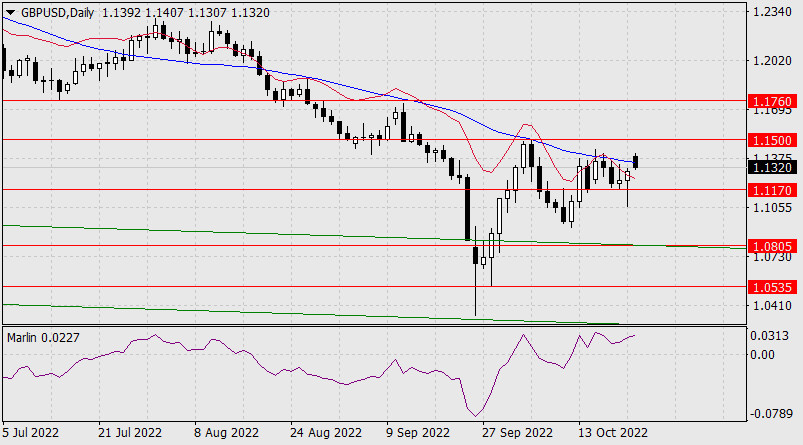Select the 1.1760 red price level label
Screen dimensions: 803x445
click(x=772, y=101)
